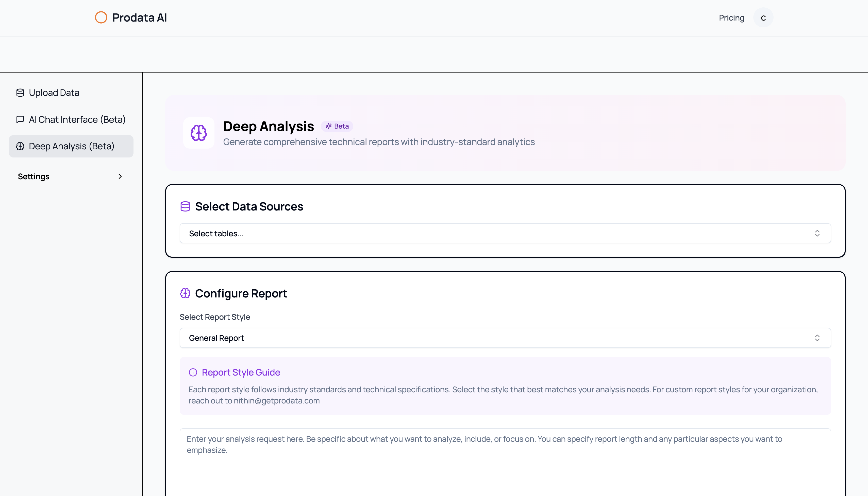
Task: Click the AI Chat Interface speech bubble icon
Action: click(20, 120)
